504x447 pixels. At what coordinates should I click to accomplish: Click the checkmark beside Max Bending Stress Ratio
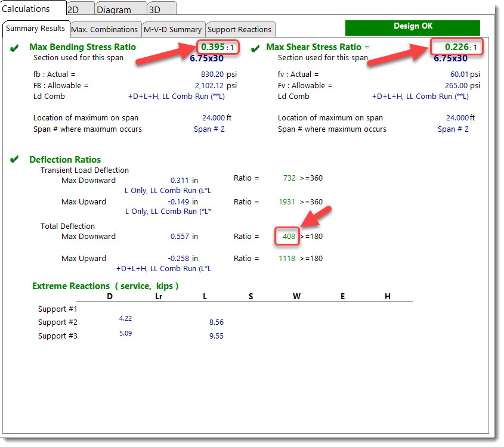pos(15,48)
